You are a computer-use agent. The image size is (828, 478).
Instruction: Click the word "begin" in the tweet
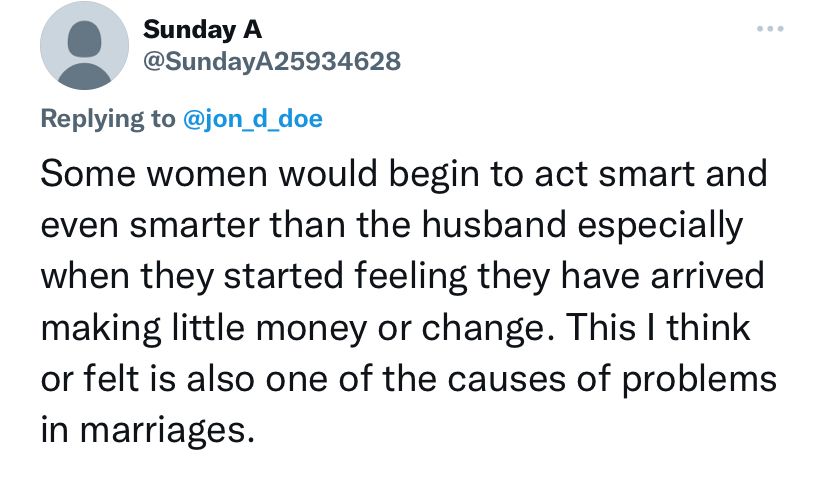pos(434,174)
